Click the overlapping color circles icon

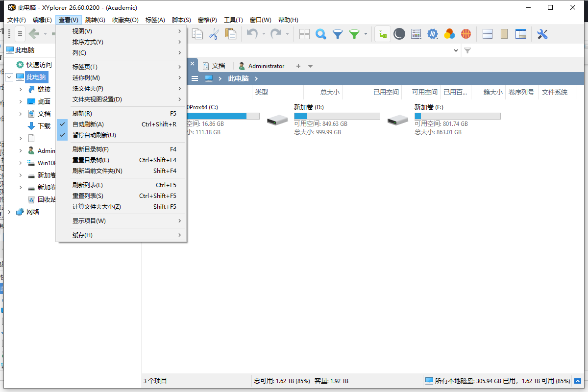click(x=449, y=34)
